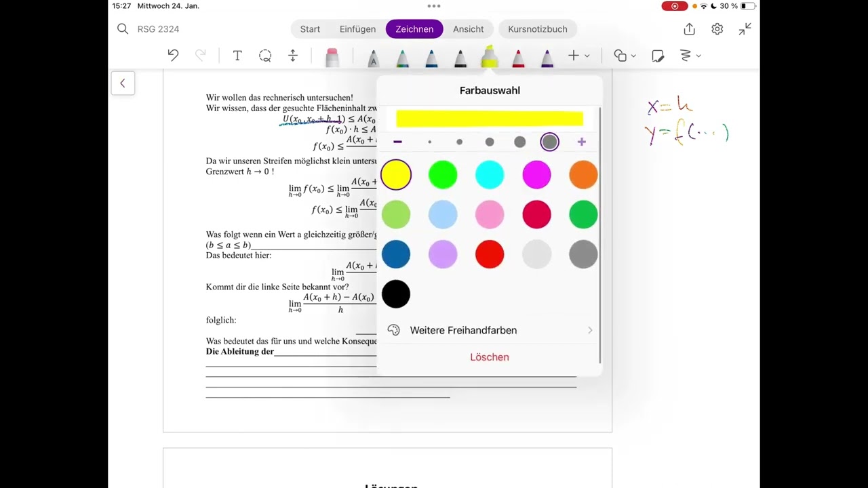Switch to the Einfügen tab
The height and width of the screenshot is (488, 868).
(358, 29)
